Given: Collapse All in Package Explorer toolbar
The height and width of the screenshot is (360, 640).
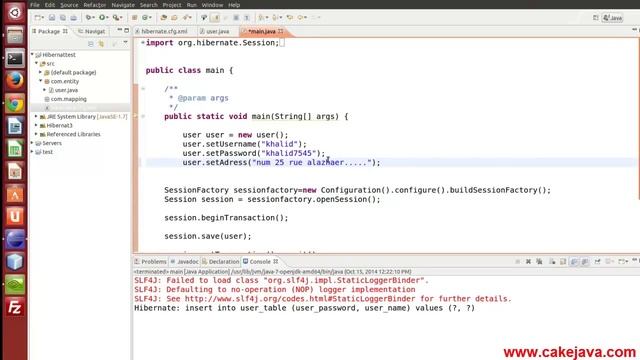Looking at the screenshot, I should (91, 43).
